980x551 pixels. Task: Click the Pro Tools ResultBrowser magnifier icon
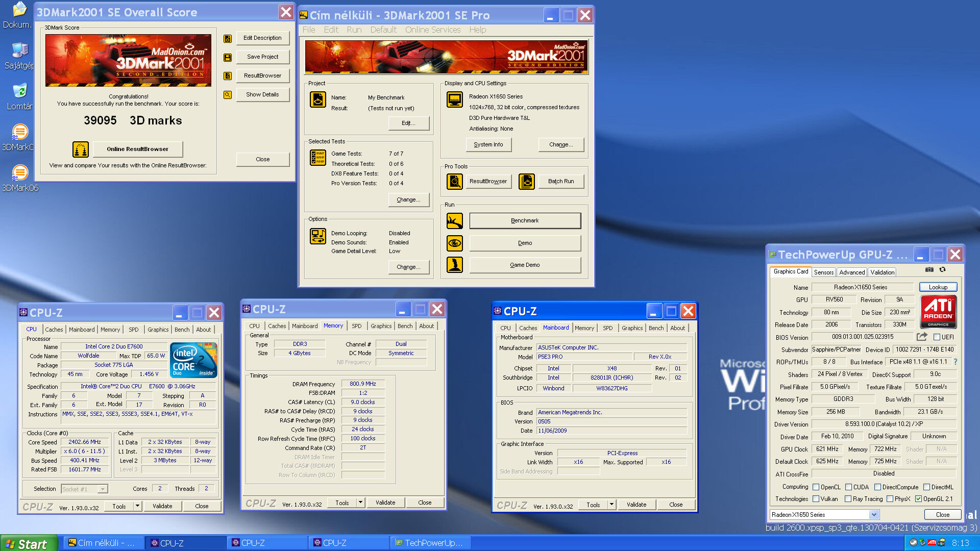(x=454, y=181)
